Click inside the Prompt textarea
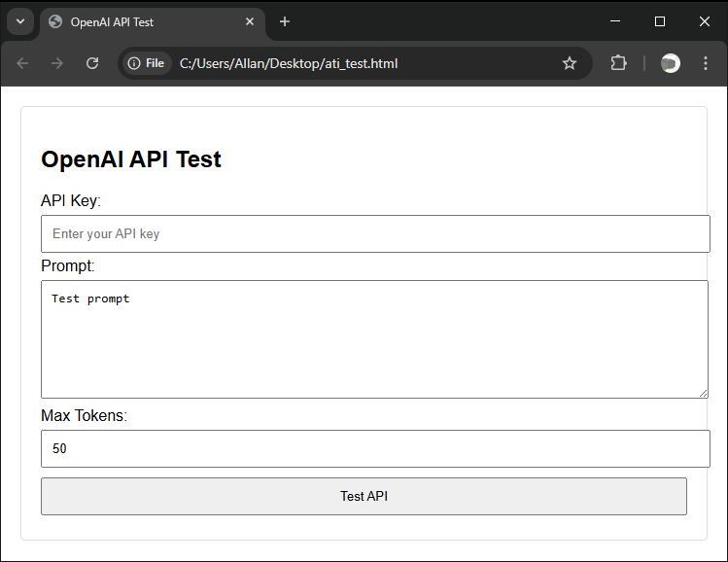728x562 pixels. click(x=374, y=339)
